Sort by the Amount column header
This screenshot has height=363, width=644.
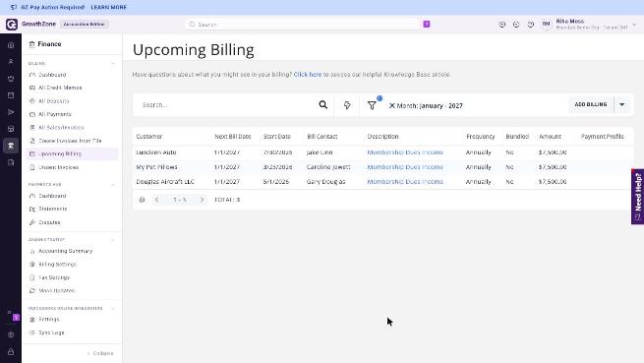coord(550,137)
